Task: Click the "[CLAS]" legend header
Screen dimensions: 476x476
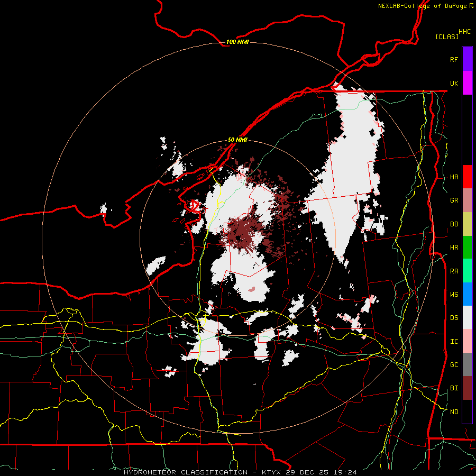Action: (x=447, y=37)
